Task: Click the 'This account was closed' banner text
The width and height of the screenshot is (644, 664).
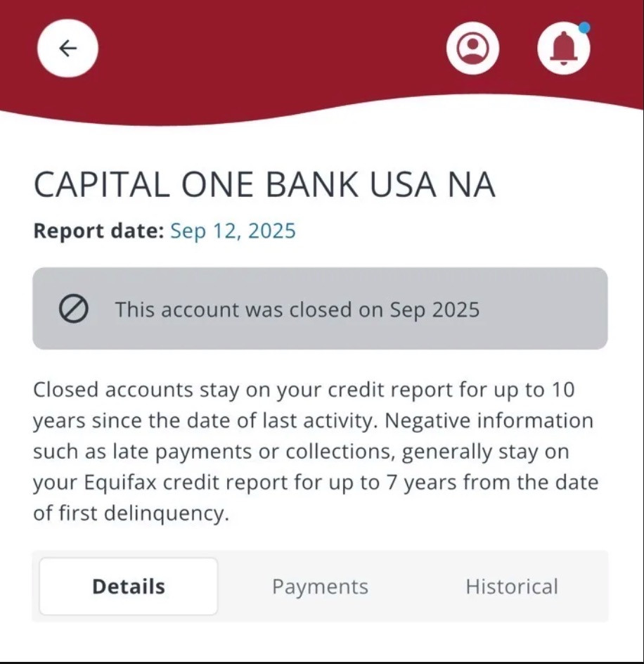Action: pos(297,309)
